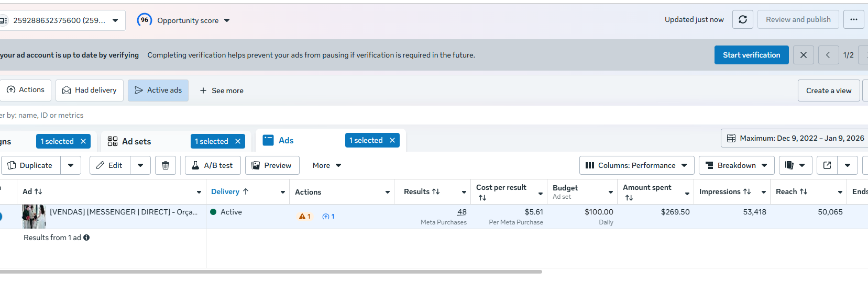Viewport: 868px width, 283px height.
Task: Click the ad thumbnail image
Action: tap(34, 216)
